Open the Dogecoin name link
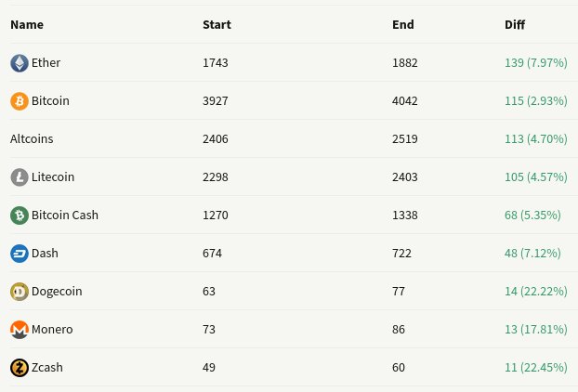This screenshot has width=578, height=392. pos(57,291)
